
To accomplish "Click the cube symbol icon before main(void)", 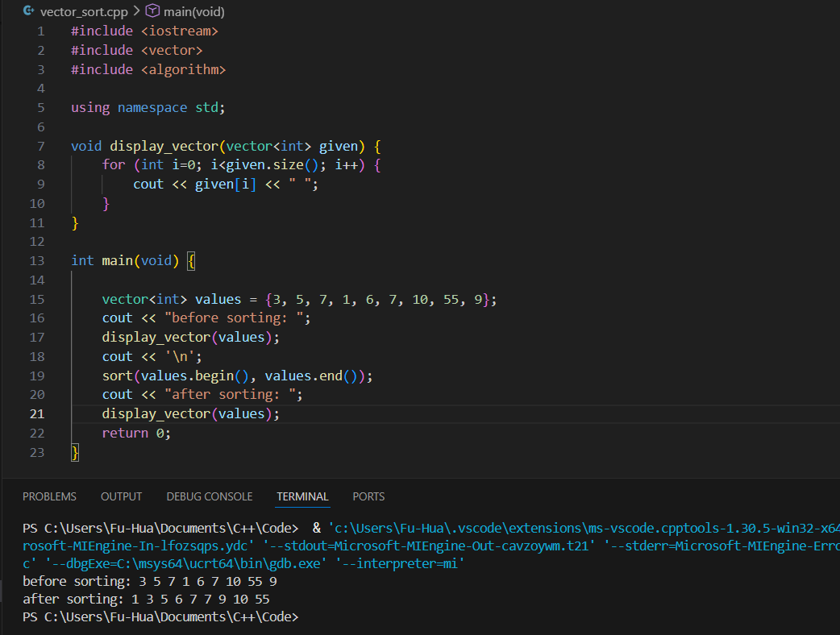I will (154, 11).
